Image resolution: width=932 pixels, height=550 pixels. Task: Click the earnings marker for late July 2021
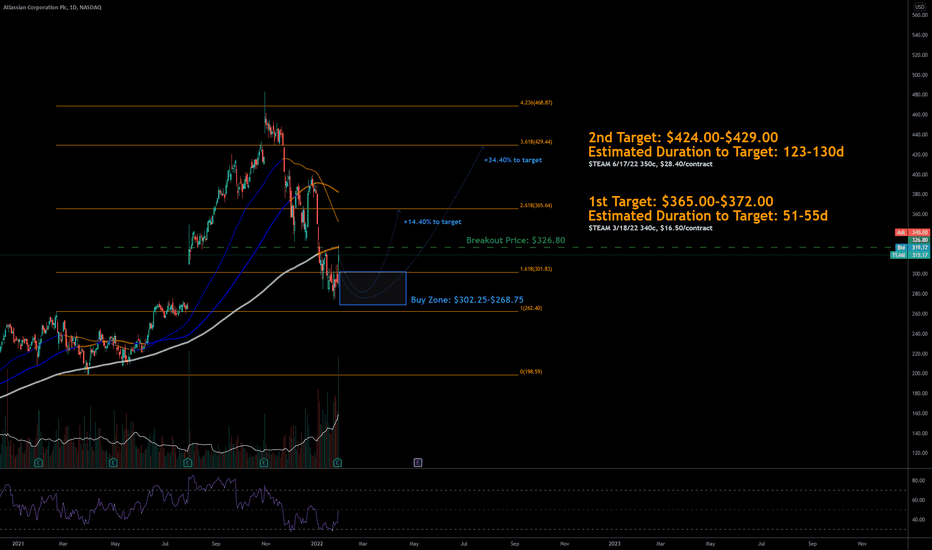(x=188, y=462)
